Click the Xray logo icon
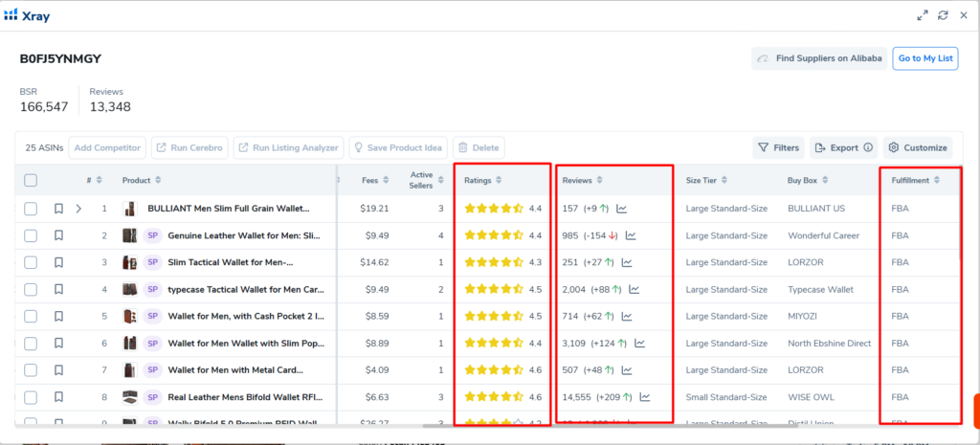Viewport: 980px width, 445px height. click(x=11, y=15)
